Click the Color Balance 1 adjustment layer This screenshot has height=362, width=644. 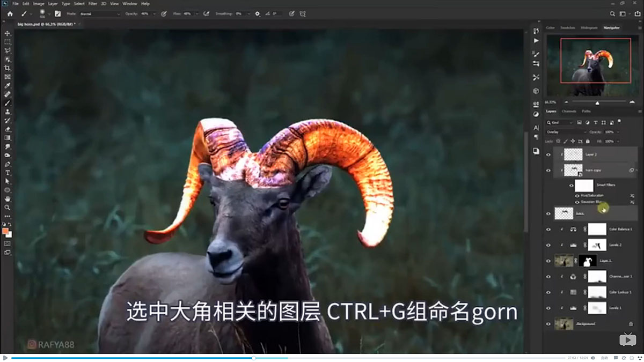tap(620, 228)
